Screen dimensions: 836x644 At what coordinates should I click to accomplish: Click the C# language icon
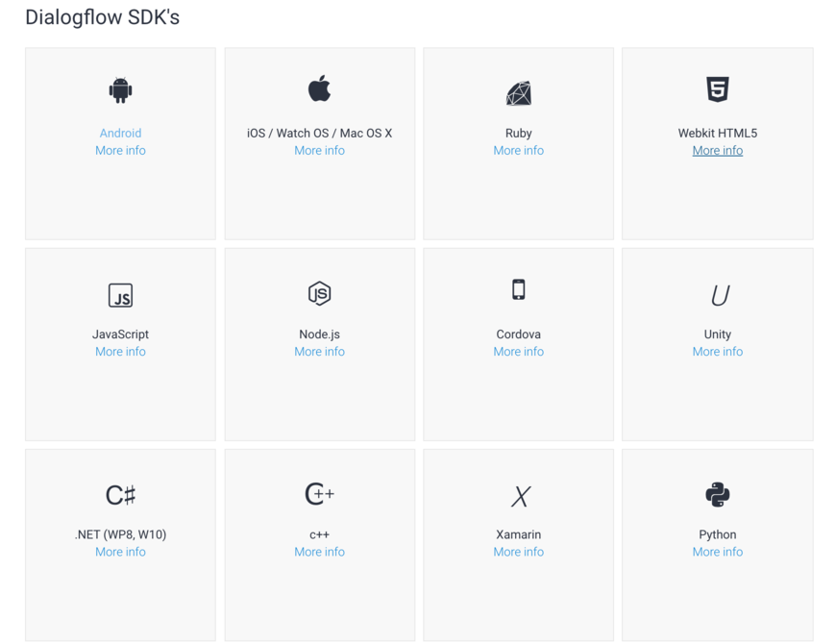click(x=120, y=494)
